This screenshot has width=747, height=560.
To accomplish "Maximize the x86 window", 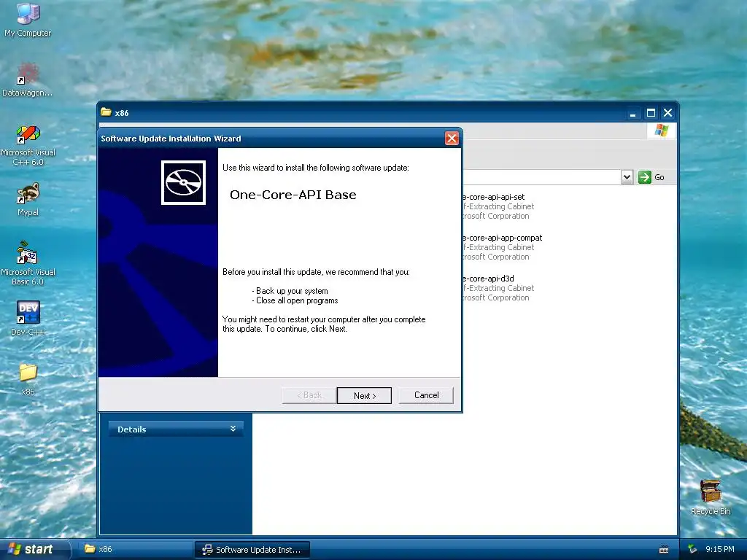I will point(651,113).
